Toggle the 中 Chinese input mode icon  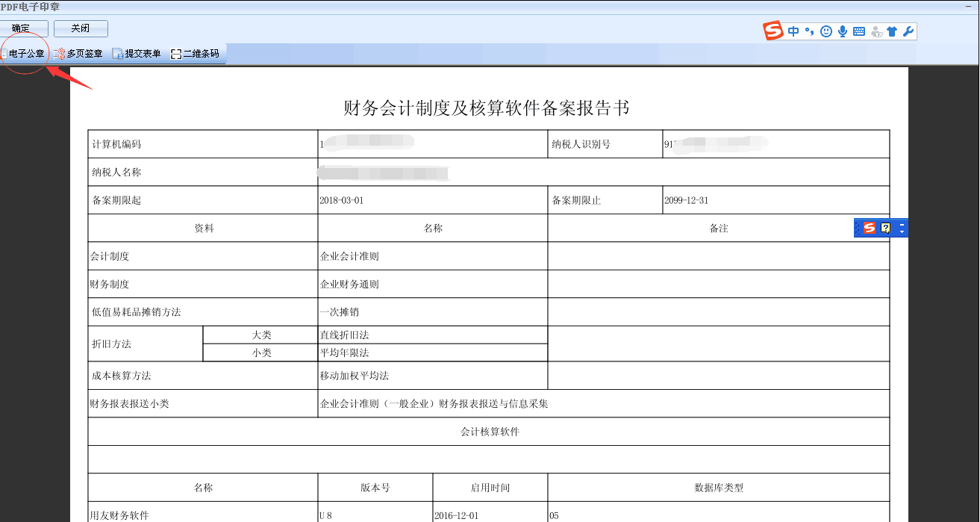(793, 31)
